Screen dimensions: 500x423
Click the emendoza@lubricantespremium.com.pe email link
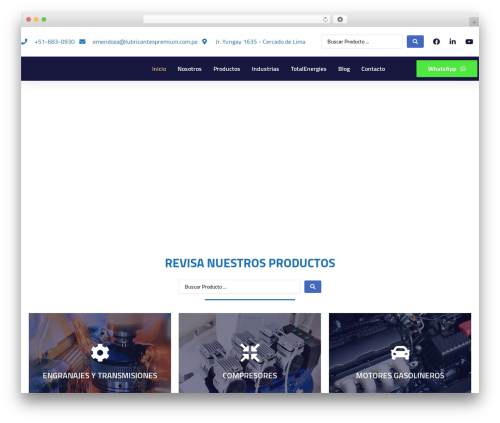pyautogui.click(x=145, y=42)
